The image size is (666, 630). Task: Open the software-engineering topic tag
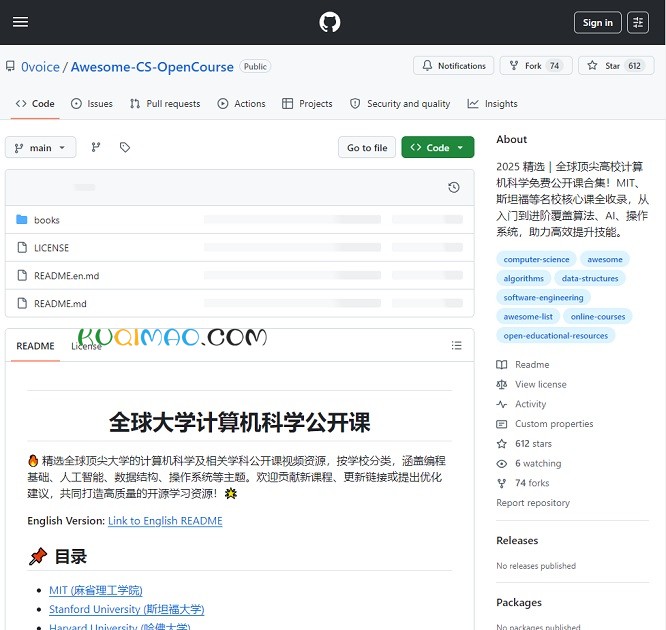click(543, 297)
